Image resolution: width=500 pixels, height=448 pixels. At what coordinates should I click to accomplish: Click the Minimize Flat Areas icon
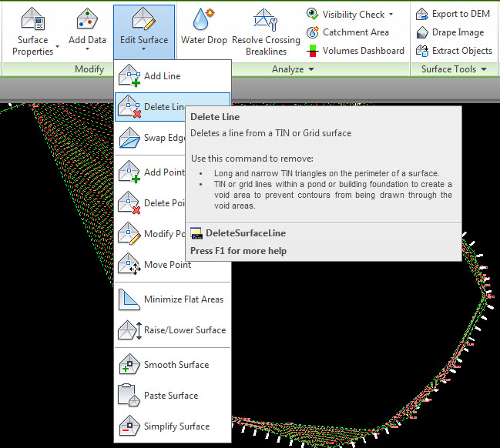(129, 299)
